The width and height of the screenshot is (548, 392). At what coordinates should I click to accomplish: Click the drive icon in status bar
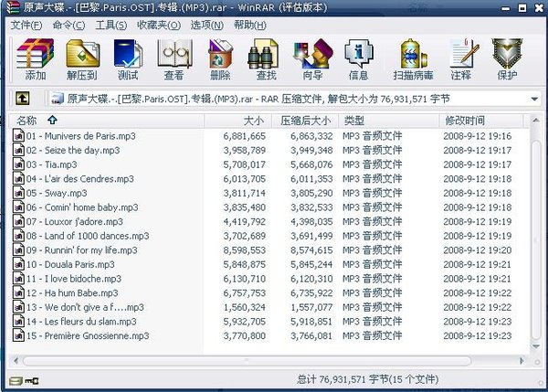(x=16, y=380)
